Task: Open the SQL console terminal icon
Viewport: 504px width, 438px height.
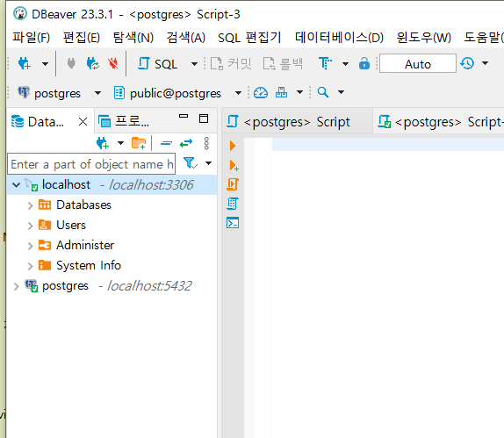Action: pos(233,223)
